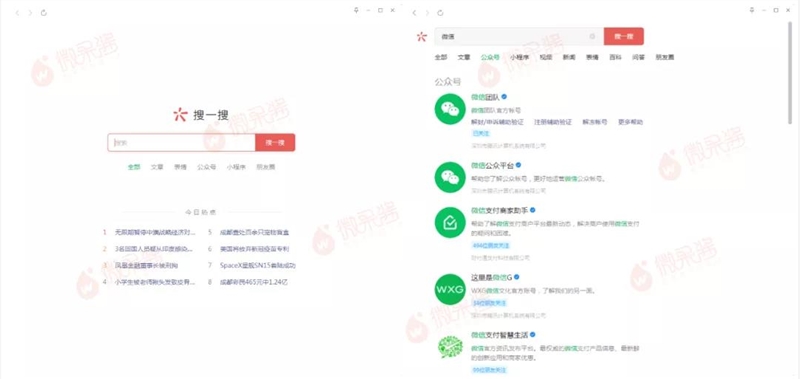
Task: Open hot topic 3 凤凰金融董事长被刑拘
Action: click(146, 265)
